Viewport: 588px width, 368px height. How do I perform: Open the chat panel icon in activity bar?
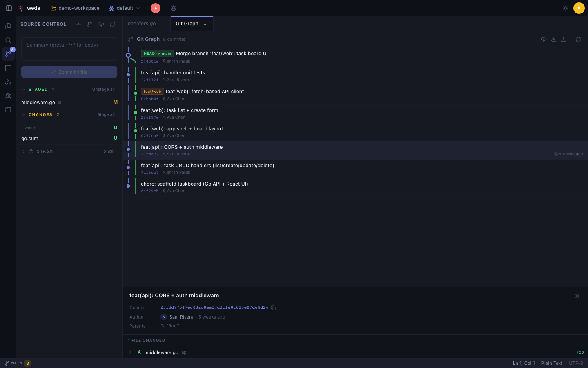click(8, 68)
